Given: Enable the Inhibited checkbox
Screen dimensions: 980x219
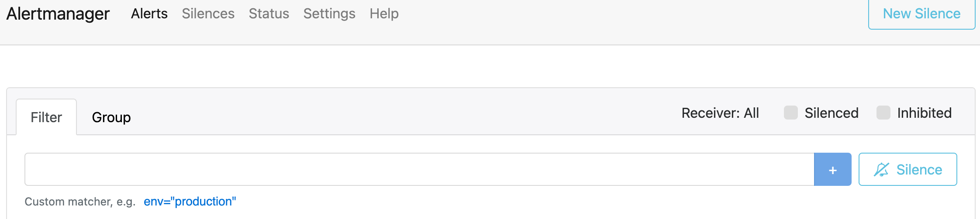Looking at the screenshot, I should click(883, 113).
